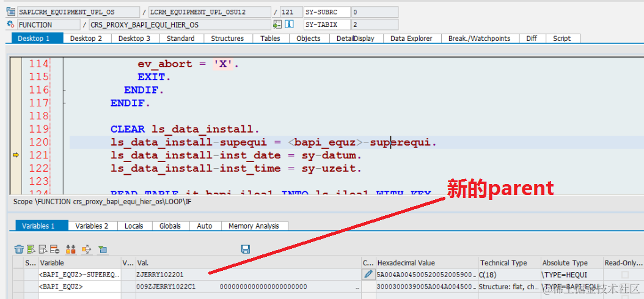Open the Script tab
Screen dimensions: 644x299
(x=562, y=39)
